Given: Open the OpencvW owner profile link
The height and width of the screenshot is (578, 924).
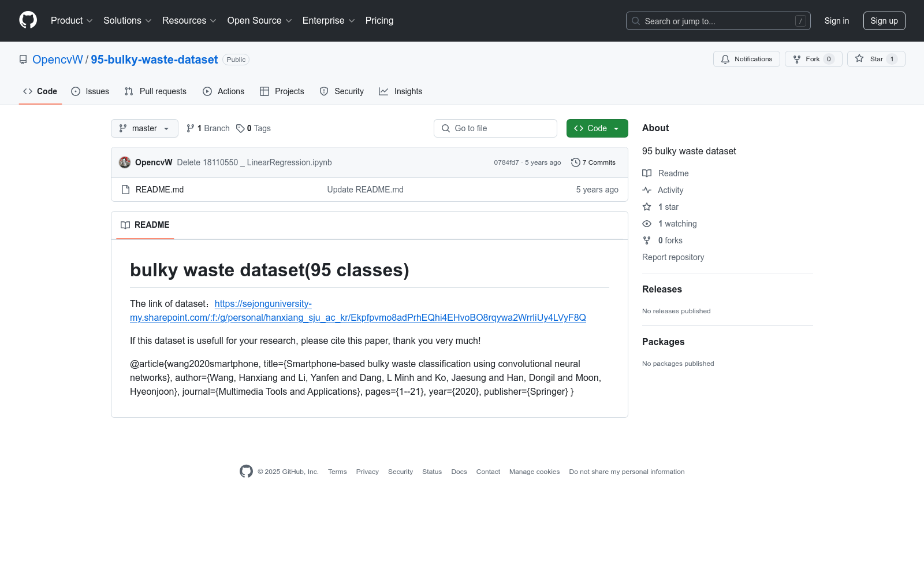Looking at the screenshot, I should 58,60.
